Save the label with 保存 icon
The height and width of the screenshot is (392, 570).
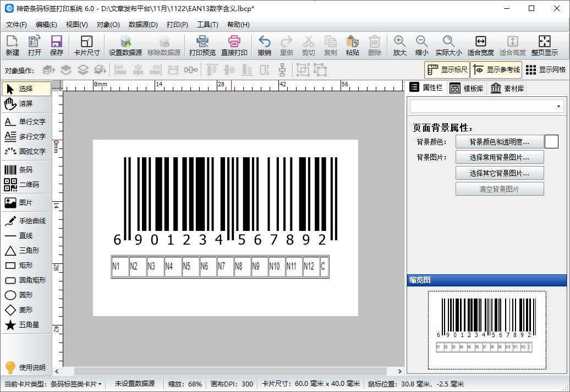pos(56,46)
